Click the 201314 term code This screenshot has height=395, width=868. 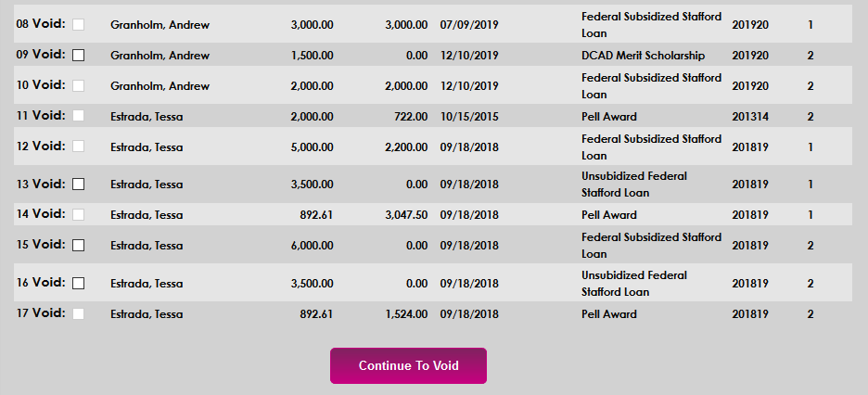[x=750, y=117]
